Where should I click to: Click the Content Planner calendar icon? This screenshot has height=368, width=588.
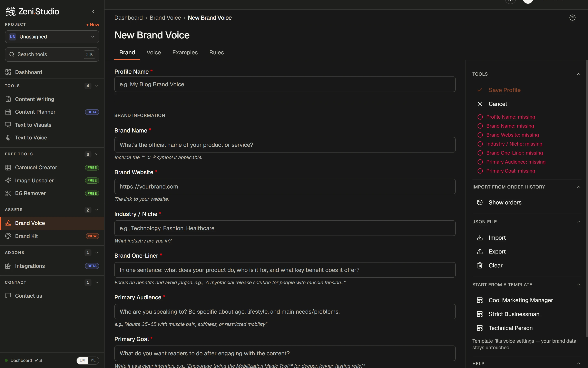pos(8,112)
